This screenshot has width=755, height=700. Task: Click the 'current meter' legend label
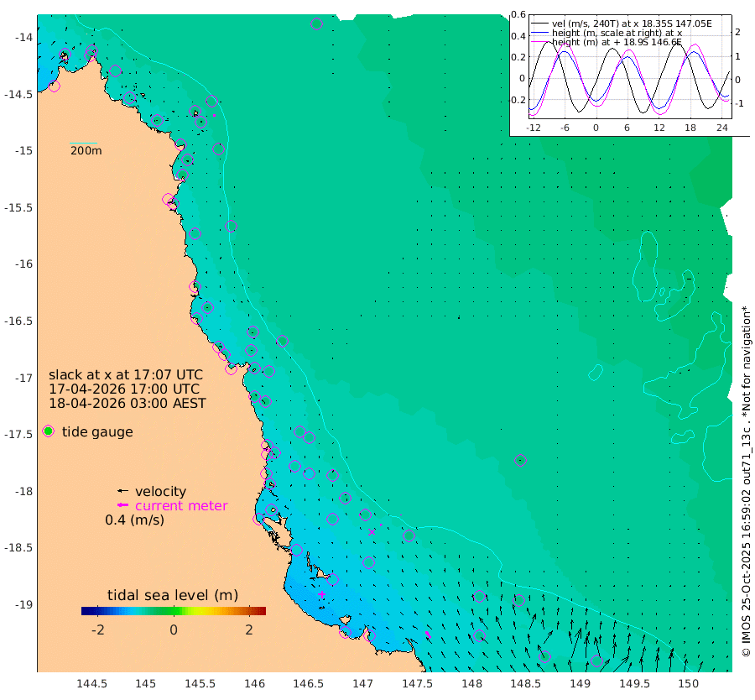click(x=181, y=506)
